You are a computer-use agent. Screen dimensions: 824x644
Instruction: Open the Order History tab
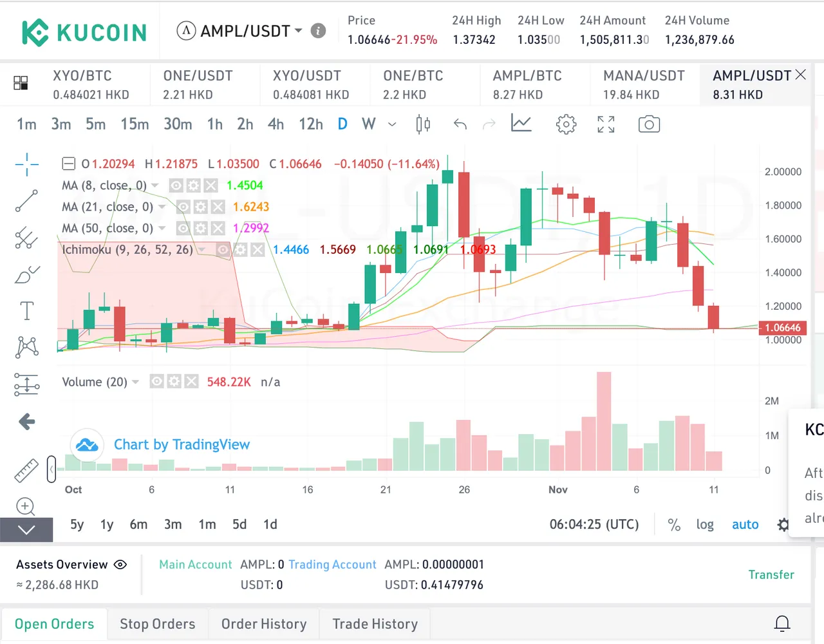tap(264, 624)
